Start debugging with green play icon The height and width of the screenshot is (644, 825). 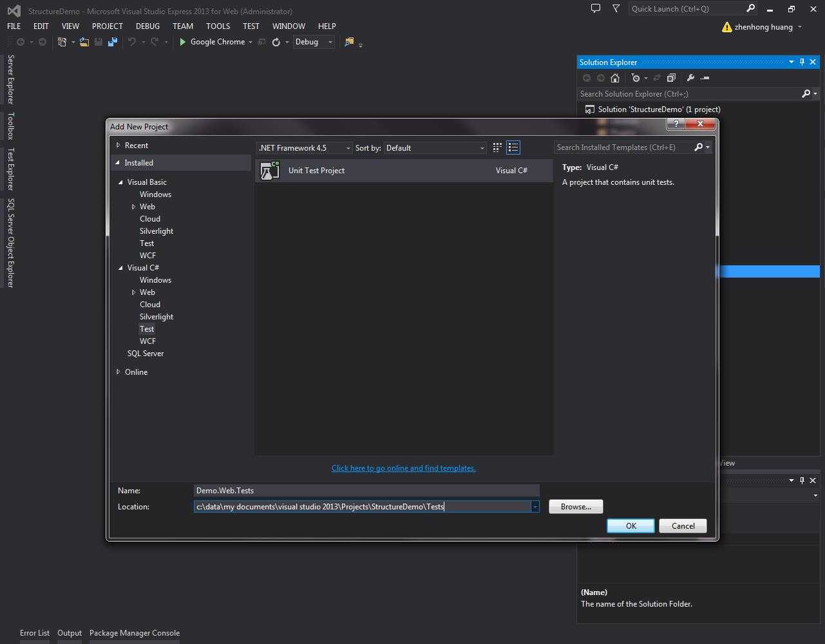click(x=183, y=42)
